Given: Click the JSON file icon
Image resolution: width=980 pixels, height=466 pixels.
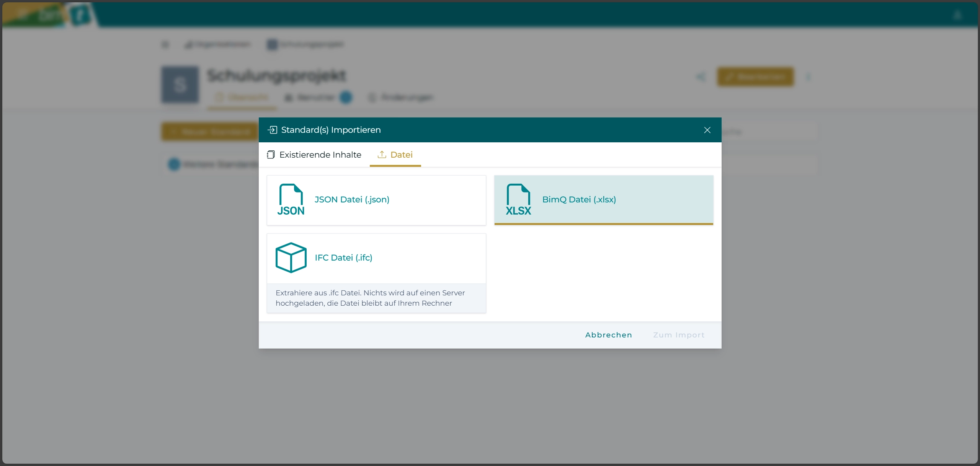Looking at the screenshot, I should pyautogui.click(x=291, y=200).
